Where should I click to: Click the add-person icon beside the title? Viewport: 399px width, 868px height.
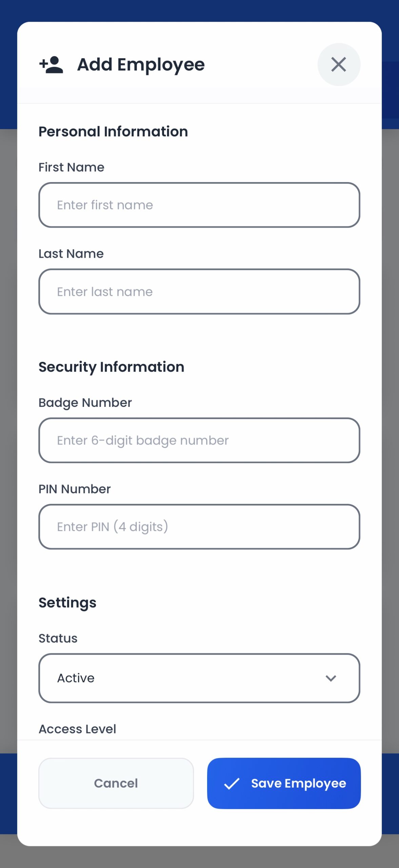51,65
